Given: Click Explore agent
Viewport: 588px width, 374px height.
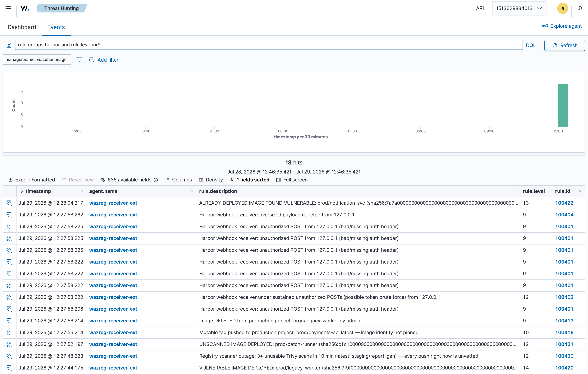Looking at the screenshot, I should [562, 26].
